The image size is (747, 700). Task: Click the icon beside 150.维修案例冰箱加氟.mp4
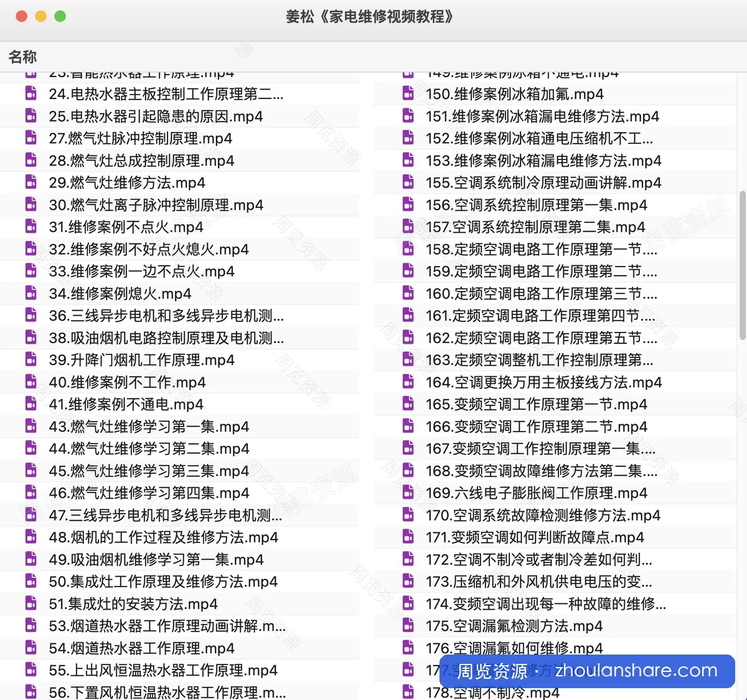pos(408,93)
